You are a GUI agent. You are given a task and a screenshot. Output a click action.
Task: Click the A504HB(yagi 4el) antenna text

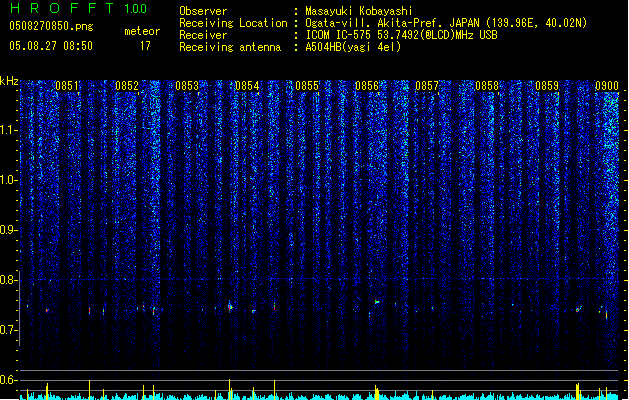353,47
